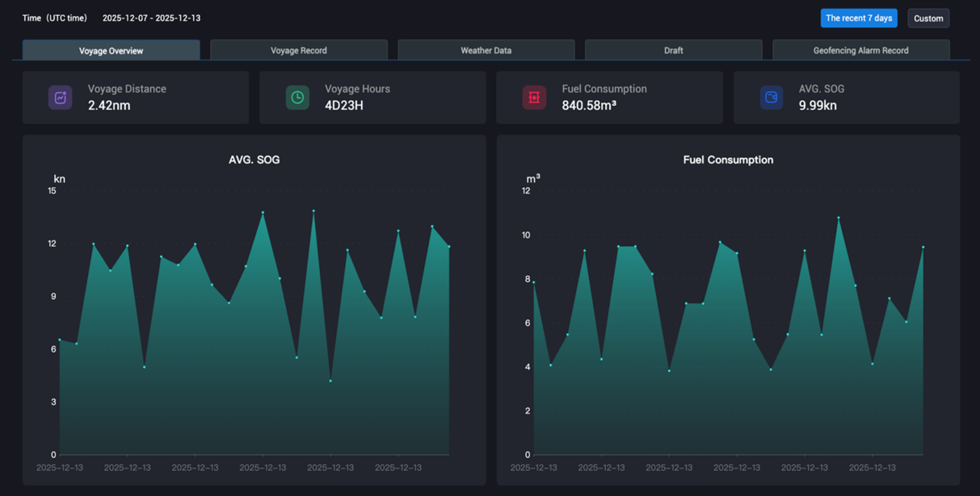Select the Draft tab
This screenshot has height=496, width=980.
click(x=673, y=51)
